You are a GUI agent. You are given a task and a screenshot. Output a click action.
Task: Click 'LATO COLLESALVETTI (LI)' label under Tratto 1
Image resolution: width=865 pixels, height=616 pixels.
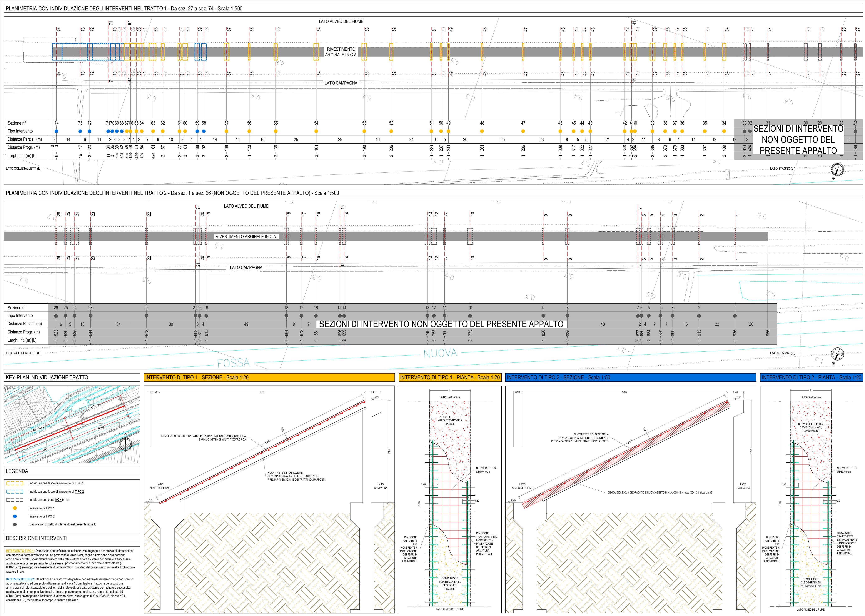[x=24, y=168]
